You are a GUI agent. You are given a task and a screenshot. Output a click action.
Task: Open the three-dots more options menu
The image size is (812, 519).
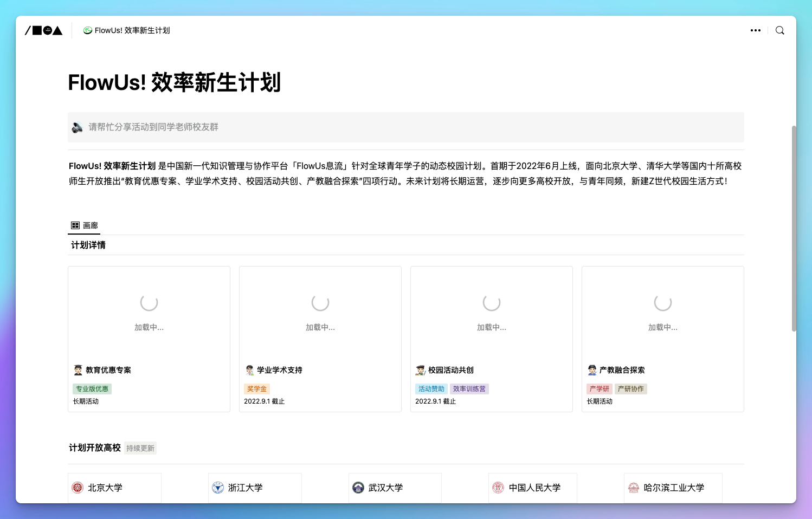point(756,30)
